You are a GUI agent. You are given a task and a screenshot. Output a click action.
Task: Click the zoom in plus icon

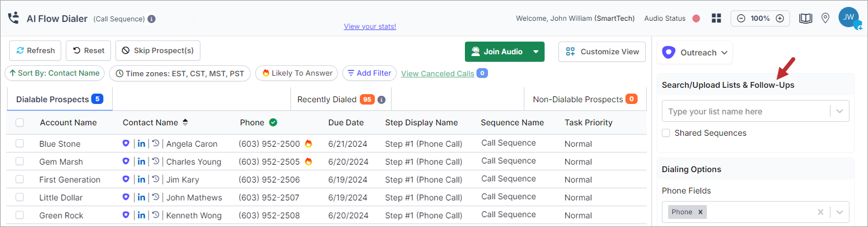coord(780,18)
